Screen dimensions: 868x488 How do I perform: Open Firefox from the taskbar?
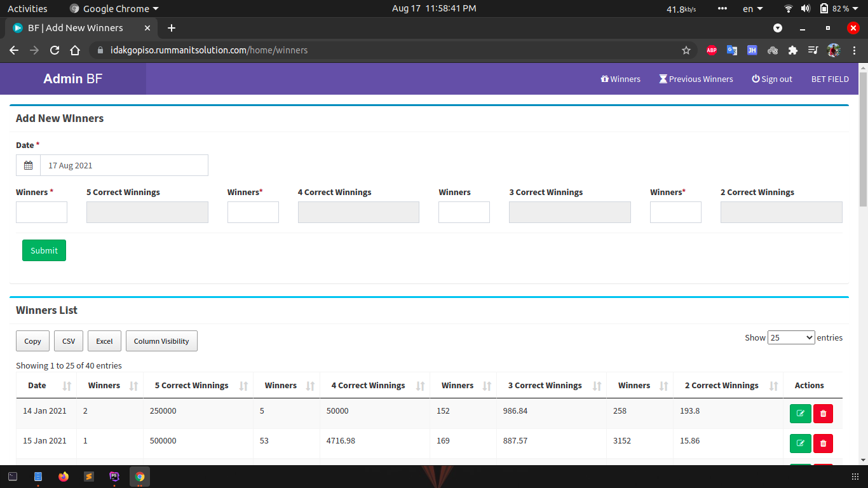[63, 477]
